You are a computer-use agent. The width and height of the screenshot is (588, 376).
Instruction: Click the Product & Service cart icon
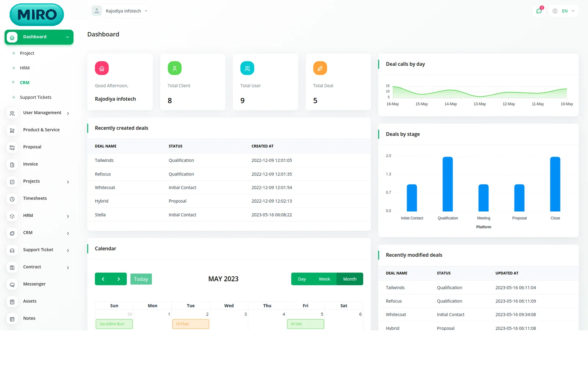click(x=12, y=130)
